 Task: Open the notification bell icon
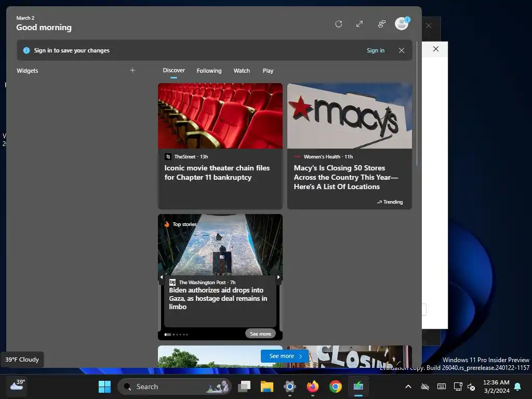point(518,387)
